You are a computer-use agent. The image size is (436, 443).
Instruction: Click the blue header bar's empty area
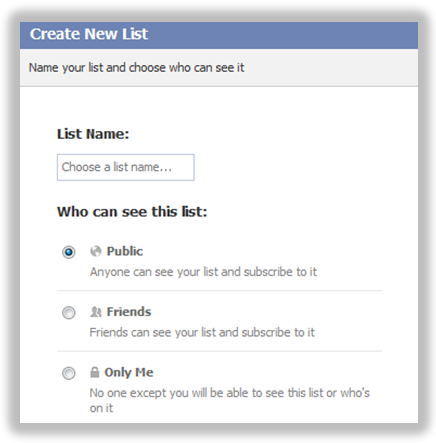click(283, 35)
